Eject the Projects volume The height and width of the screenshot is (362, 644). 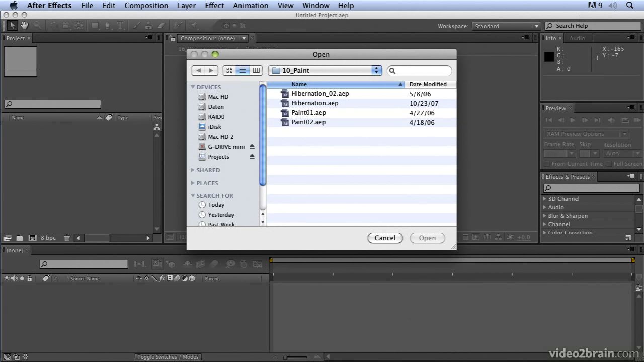(252, 157)
